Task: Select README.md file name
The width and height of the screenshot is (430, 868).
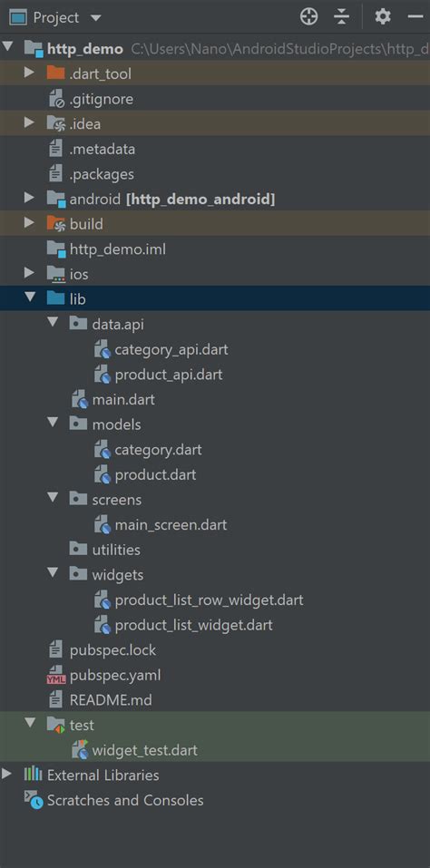Action: coord(111,699)
